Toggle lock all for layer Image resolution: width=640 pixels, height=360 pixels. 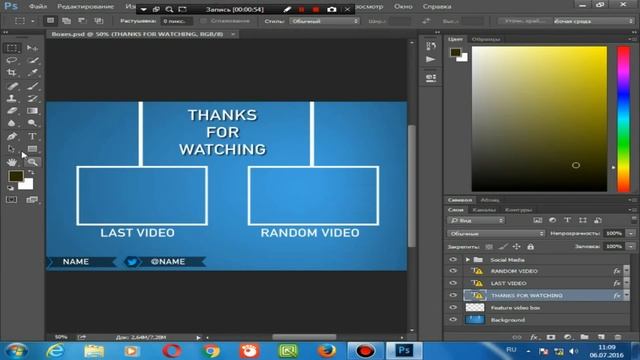531,247
